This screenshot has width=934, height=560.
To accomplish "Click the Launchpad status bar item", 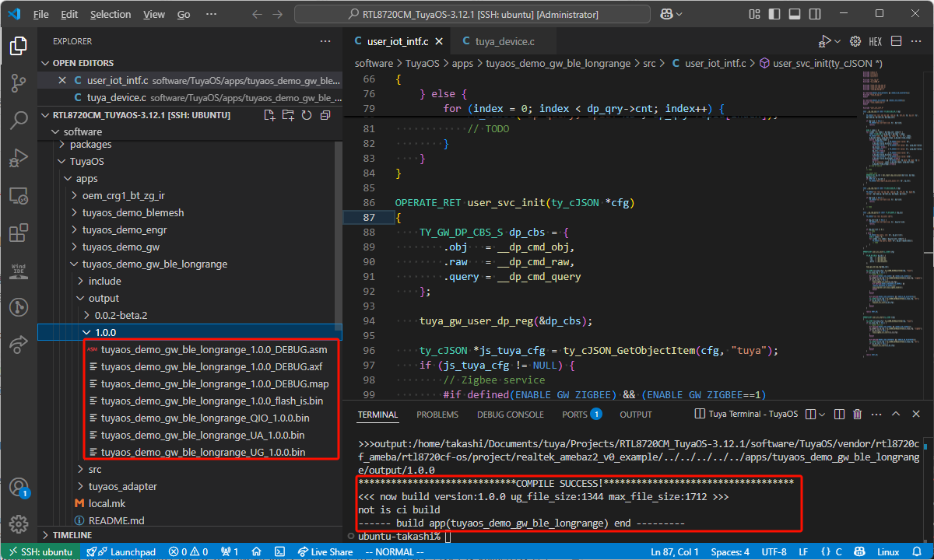I will click(121, 552).
